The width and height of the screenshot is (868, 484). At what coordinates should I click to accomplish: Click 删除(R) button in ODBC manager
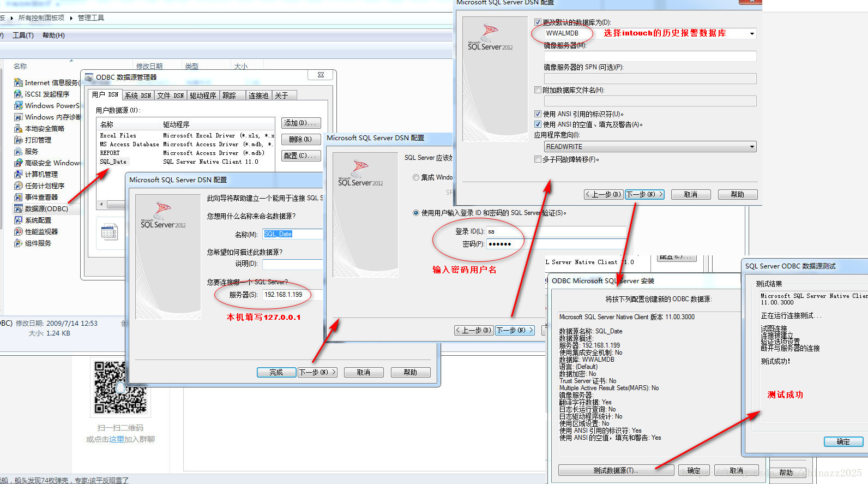click(x=301, y=140)
